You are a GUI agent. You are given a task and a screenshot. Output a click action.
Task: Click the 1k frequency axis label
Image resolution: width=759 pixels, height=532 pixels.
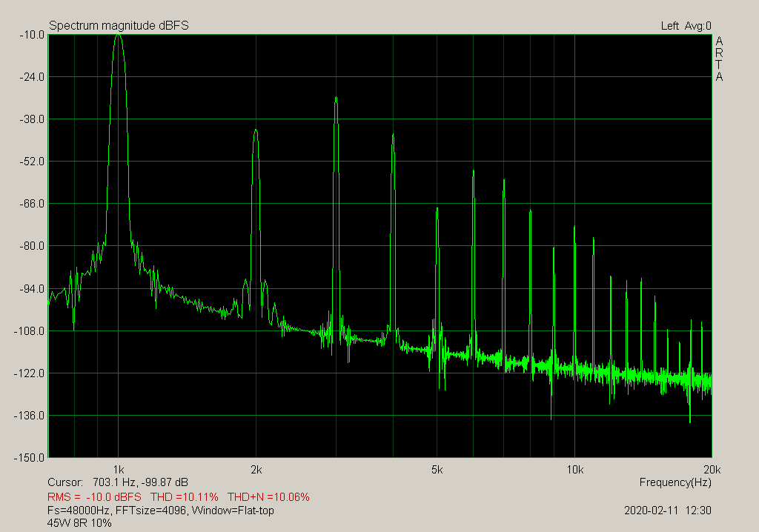point(119,470)
